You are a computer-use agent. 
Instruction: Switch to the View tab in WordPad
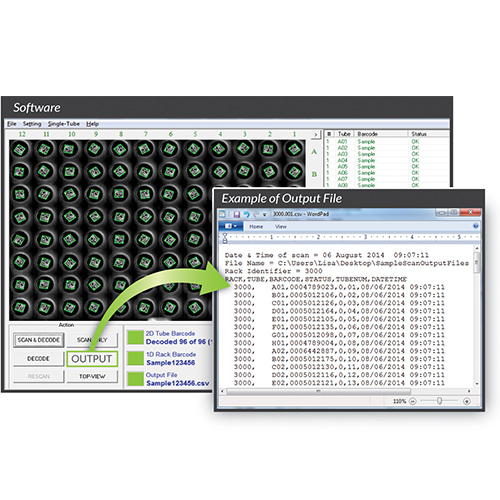[x=281, y=227]
